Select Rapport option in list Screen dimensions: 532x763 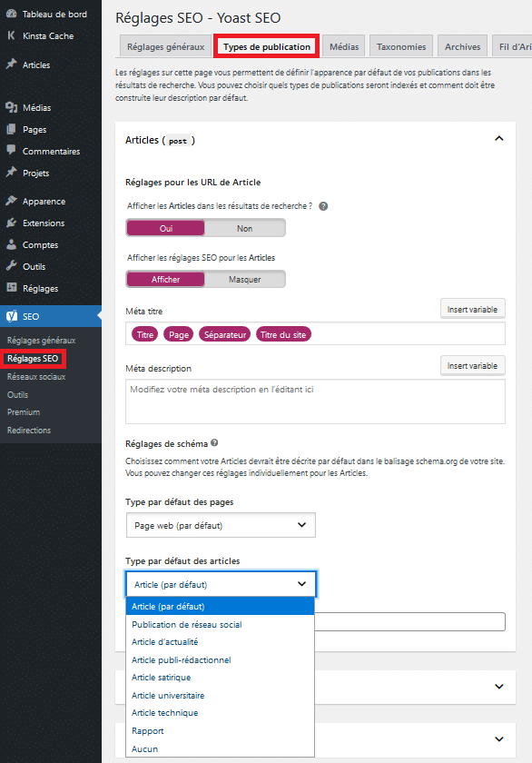coord(221,731)
